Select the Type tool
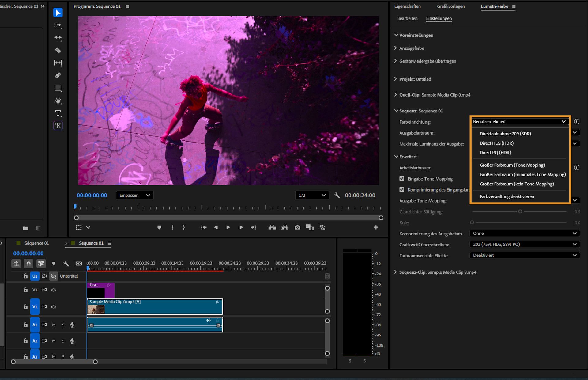 tap(58, 113)
